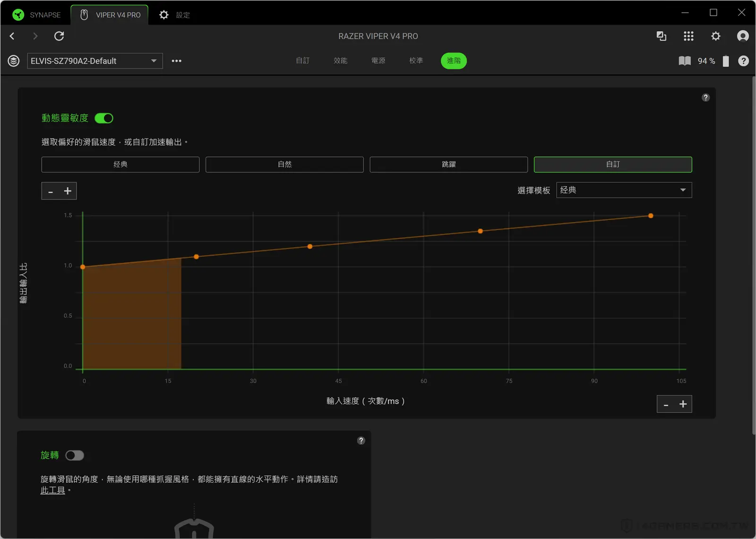756x539 pixels.
Task: Click the profile layers icon
Action: click(14, 61)
